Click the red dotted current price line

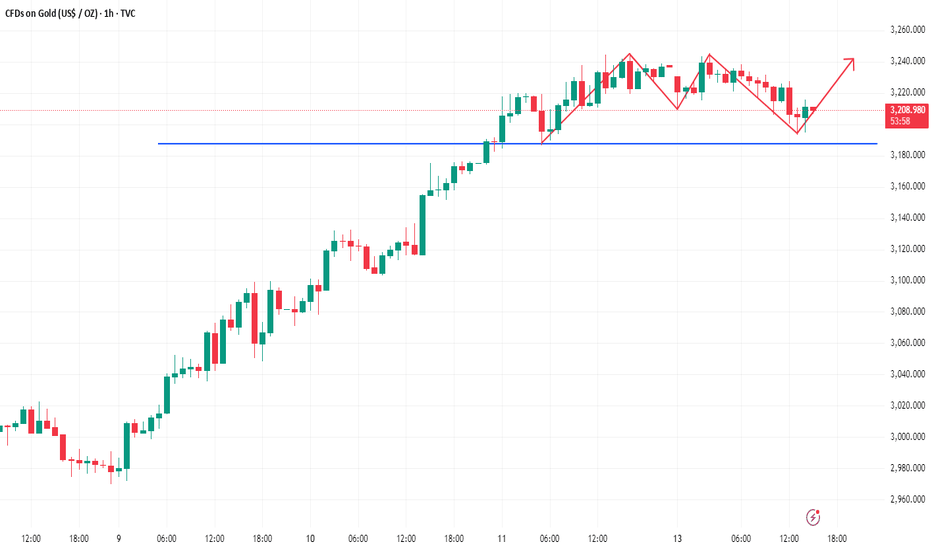440,110
